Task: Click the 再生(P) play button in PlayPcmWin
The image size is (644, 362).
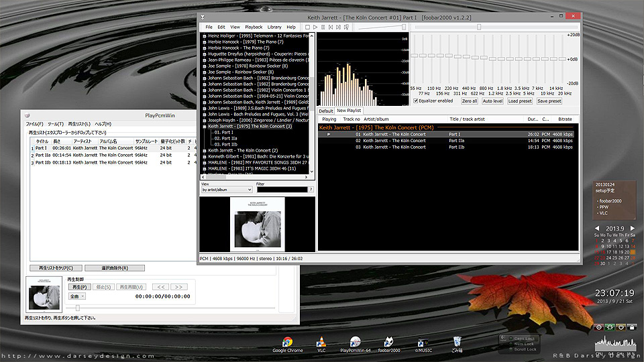Action: tap(78, 287)
